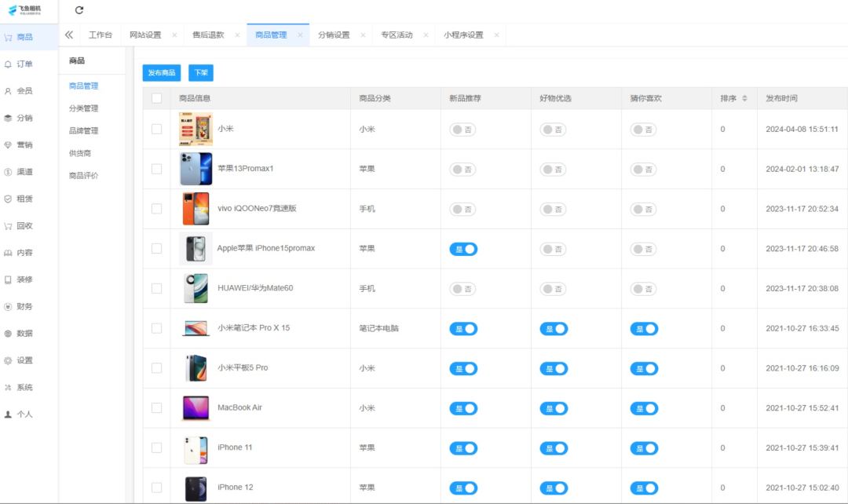Open 供货商 submenu item
Image resolution: width=848 pixels, height=504 pixels.
click(79, 154)
